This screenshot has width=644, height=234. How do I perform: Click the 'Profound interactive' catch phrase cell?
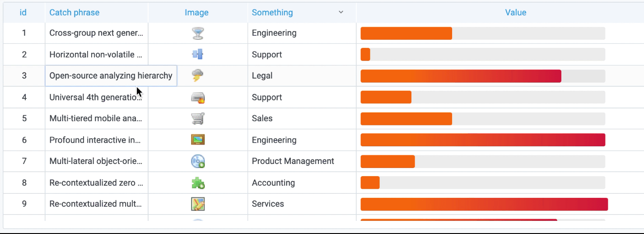[x=96, y=140]
